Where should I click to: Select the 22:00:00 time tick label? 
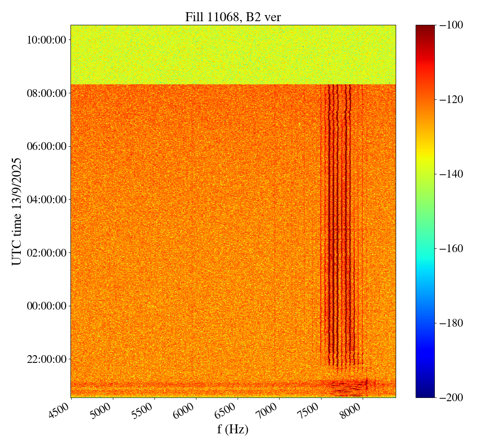pos(46,359)
